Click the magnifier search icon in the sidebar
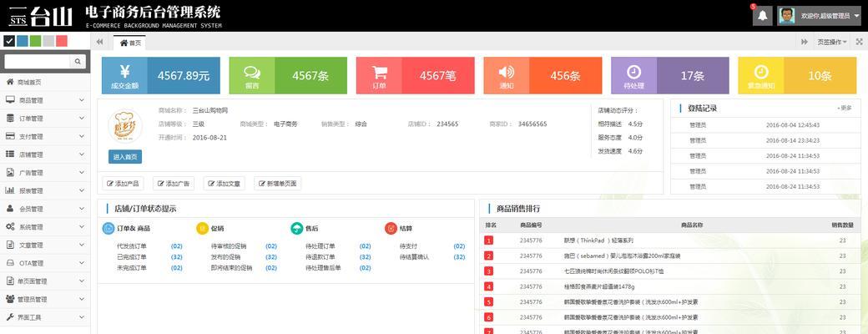Viewport: 868px width, 334px height. 78,62
